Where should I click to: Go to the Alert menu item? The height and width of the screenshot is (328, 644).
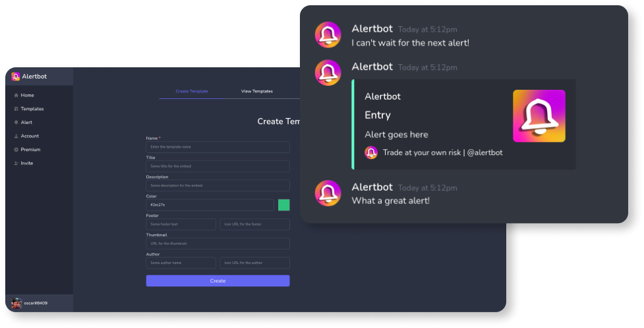(x=26, y=123)
